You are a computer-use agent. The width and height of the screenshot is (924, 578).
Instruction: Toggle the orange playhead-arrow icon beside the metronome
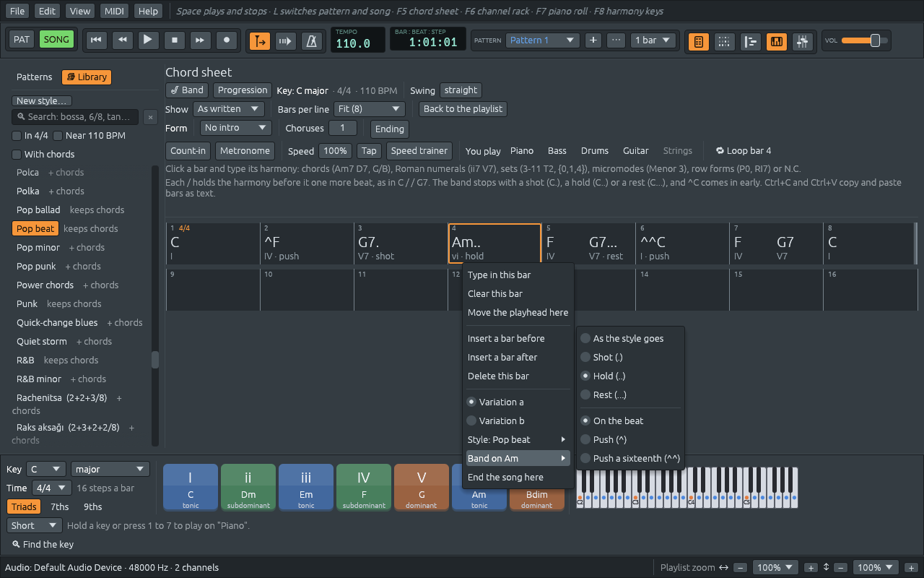260,41
